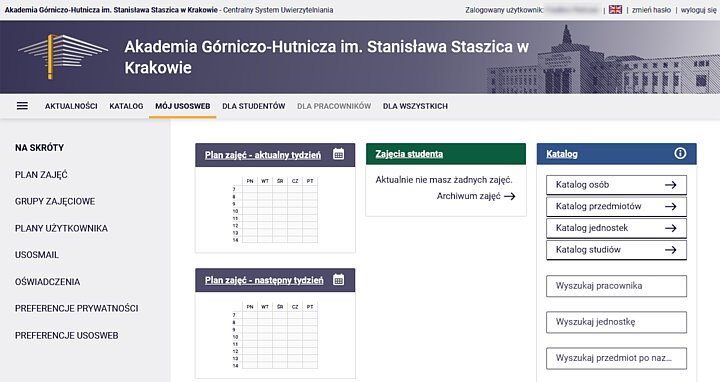Select the MÓJ USOSWEB tab
720x382 pixels.
click(x=183, y=106)
